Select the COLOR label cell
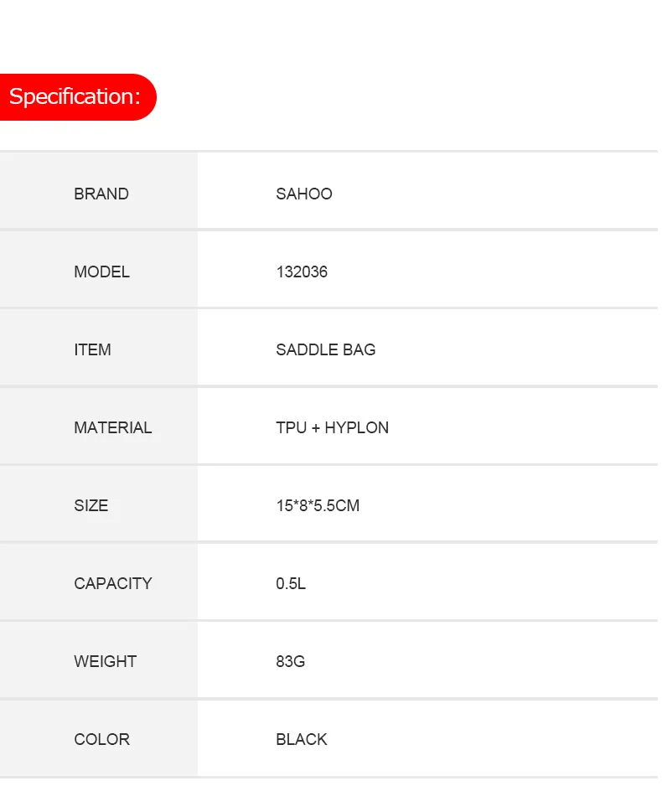Viewport: 662px width, 812px height. [x=98, y=738]
